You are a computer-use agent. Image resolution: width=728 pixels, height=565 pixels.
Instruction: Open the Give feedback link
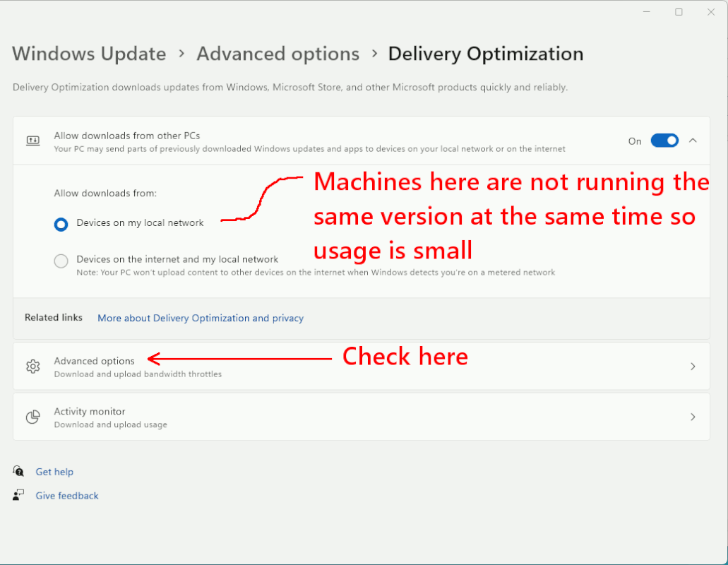click(x=67, y=495)
